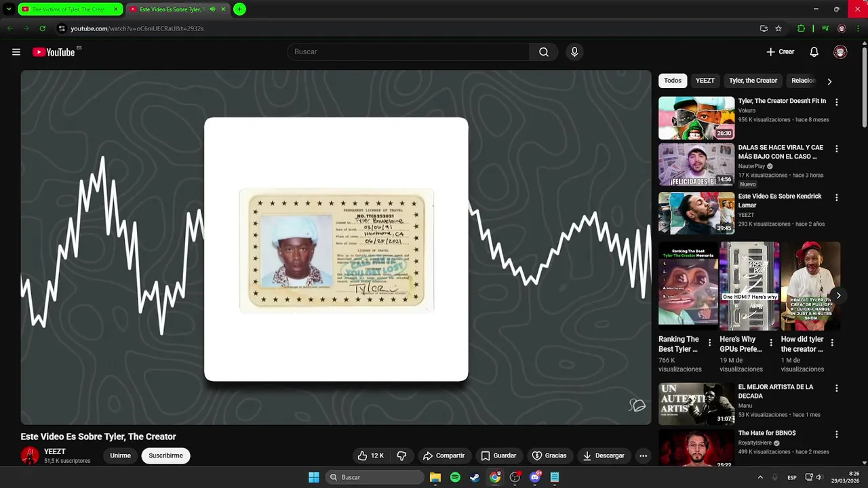Viewport: 868px width, 488px height.
Task: Open the Compartir share dialog
Action: click(443, 455)
